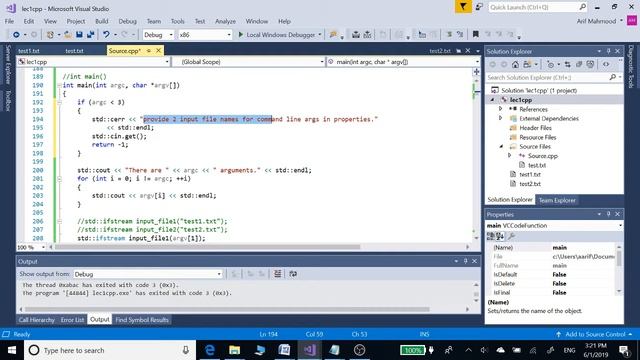Open the Windows Start menu

(x=12, y=350)
